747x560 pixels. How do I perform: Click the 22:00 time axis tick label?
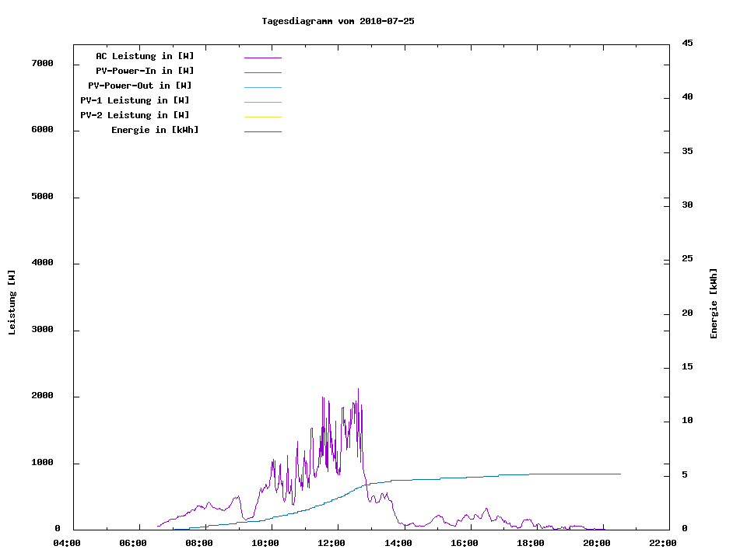click(x=663, y=544)
